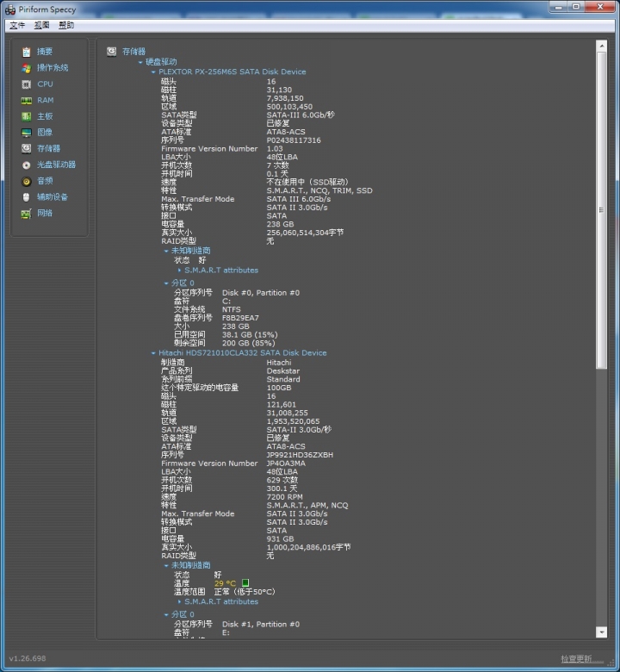Open the 视图 menu
The width and height of the screenshot is (620, 672).
[x=41, y=25]
